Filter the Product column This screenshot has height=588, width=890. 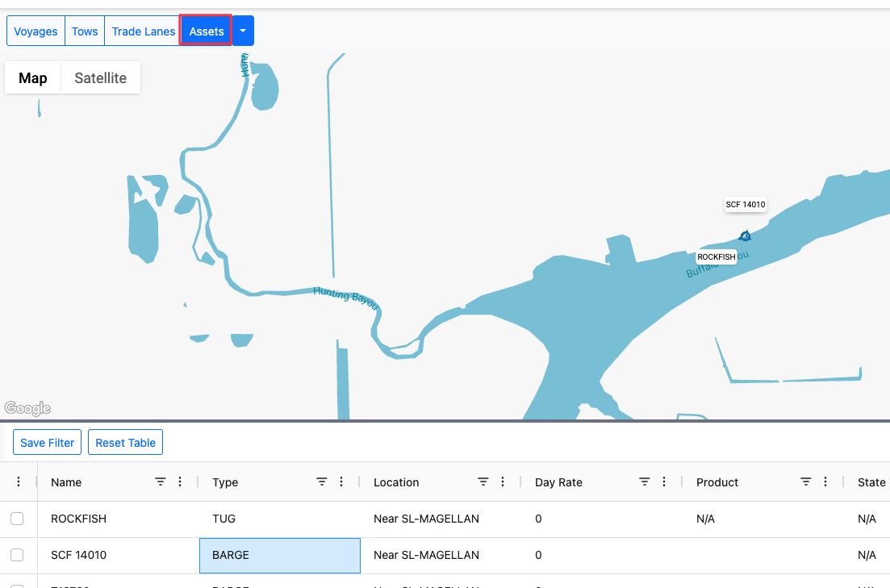(x=806, y=482)
